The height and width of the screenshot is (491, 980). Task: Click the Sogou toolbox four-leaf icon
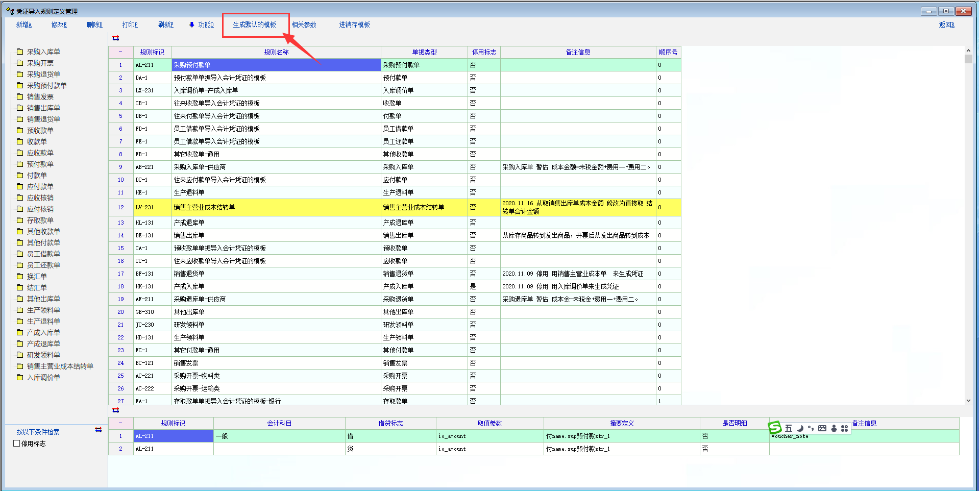[x=844, y=428]
